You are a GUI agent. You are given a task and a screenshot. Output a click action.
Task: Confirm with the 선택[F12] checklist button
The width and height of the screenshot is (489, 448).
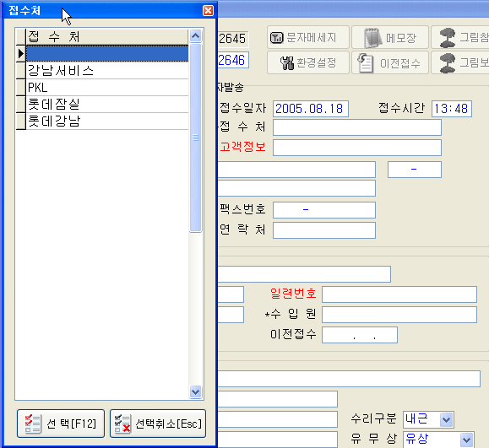[61, 424]
